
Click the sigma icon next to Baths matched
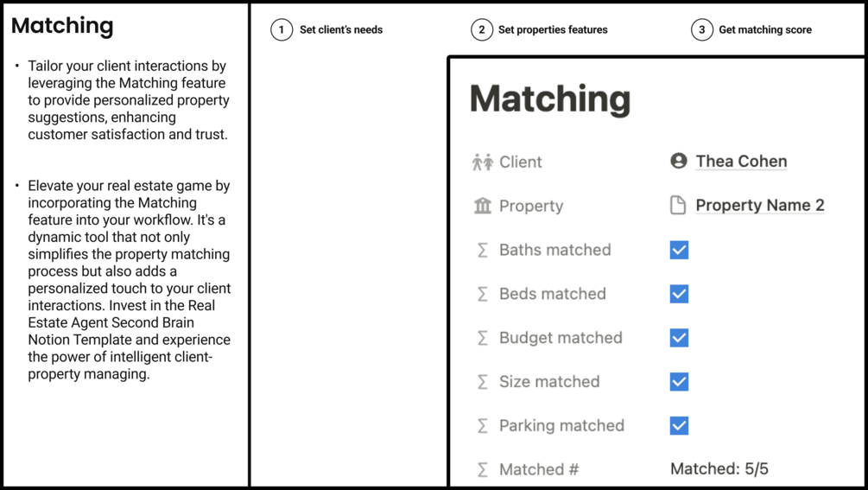pos(483,250)
